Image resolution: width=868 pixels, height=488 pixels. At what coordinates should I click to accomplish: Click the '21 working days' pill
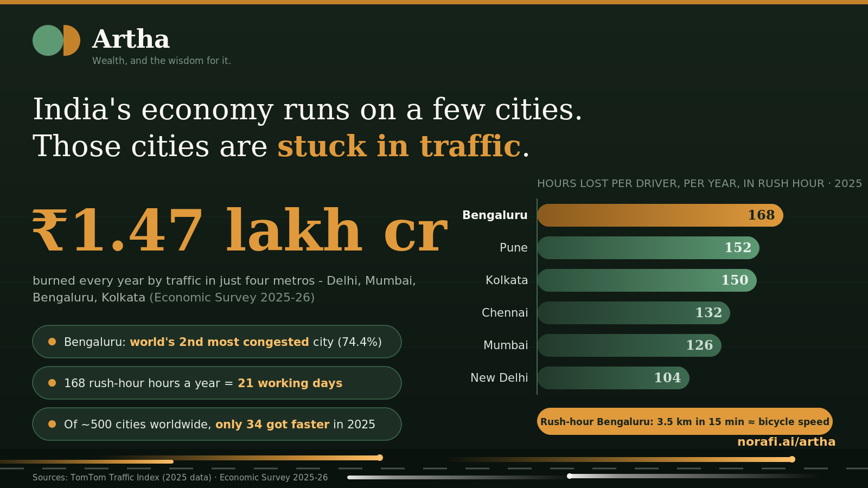coord(217,383)
